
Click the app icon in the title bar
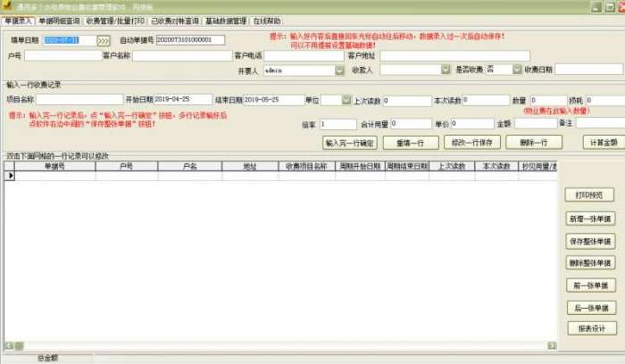pos(6,5)
